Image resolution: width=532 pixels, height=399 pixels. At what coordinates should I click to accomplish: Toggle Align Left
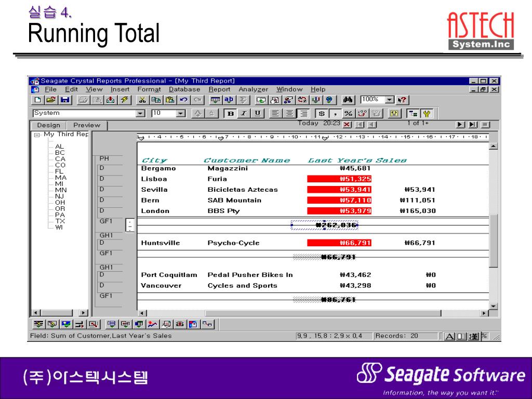pyautogui.click(x=275, y=114)
